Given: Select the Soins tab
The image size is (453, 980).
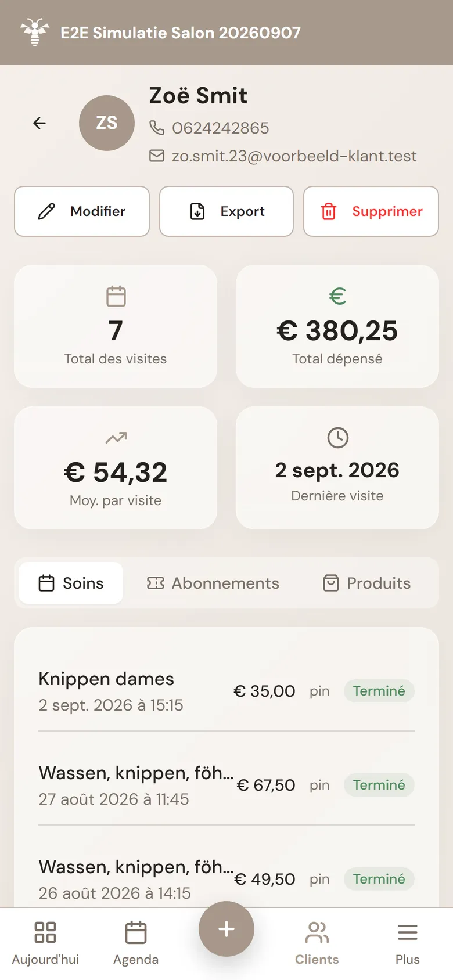Looking at the screenshot, I should coord(71,583).
